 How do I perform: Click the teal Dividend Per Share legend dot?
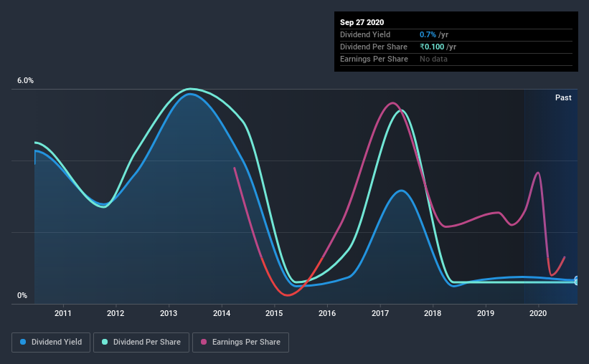tap(105, 342)
